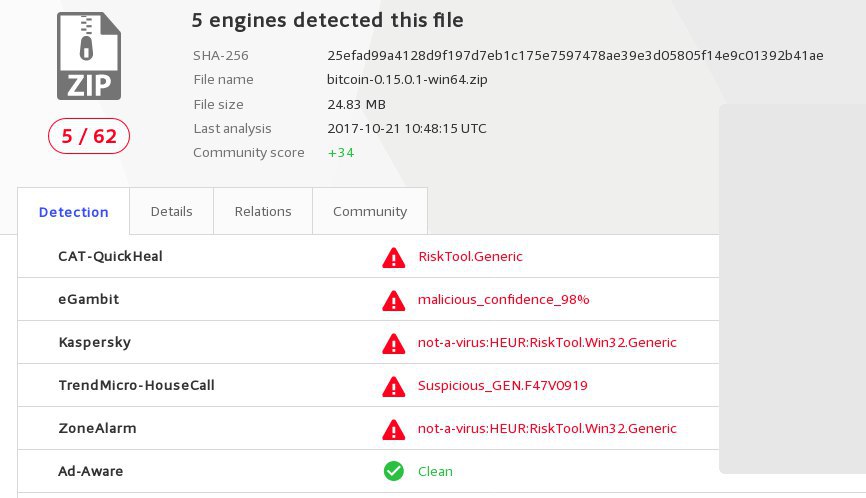Switch to the Community tab

point(370,211)
